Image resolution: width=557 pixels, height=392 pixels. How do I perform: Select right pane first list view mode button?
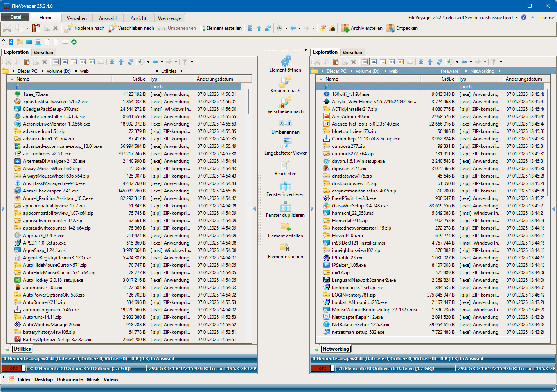tap(365, 62)
